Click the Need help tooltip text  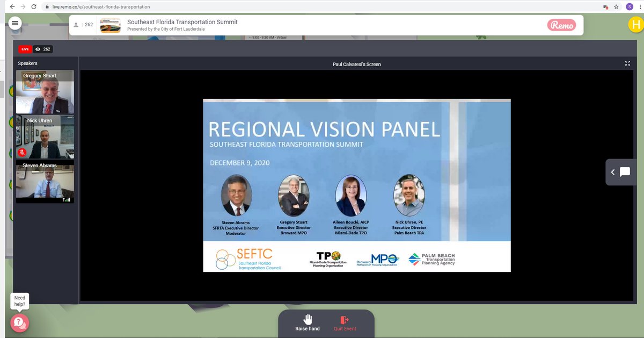[x=20, y=301]
